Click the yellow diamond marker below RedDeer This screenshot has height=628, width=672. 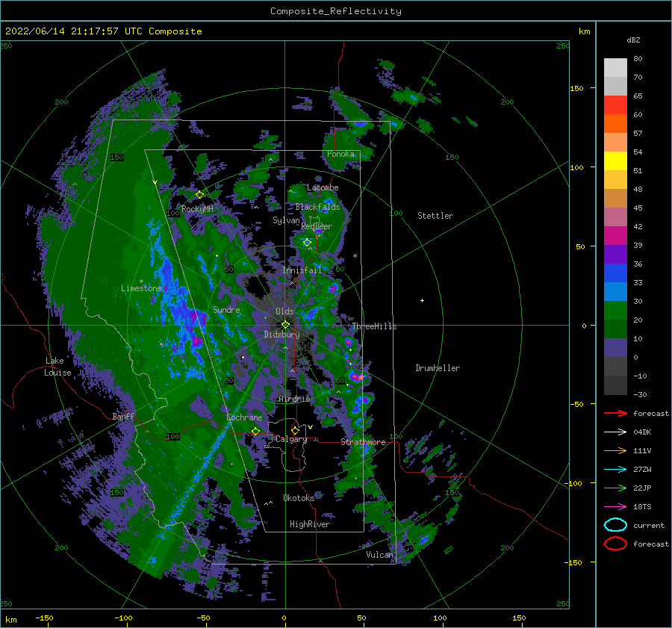308,242
